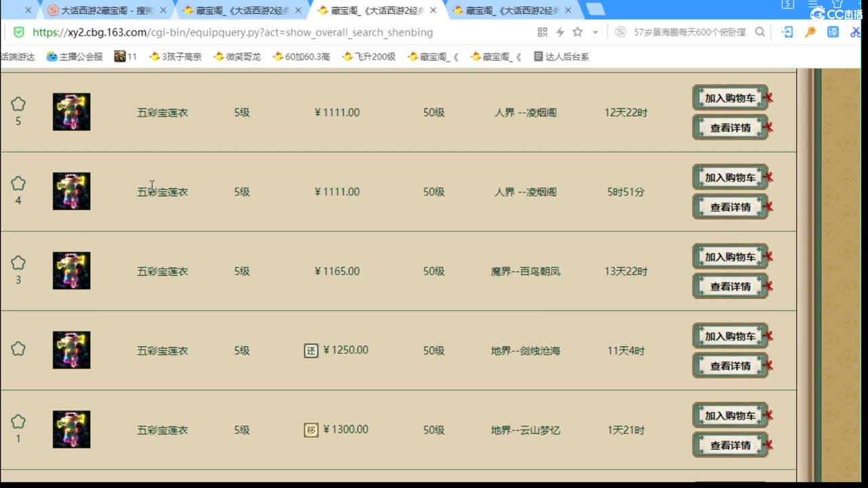
Task: Open bookmark 微笑哥龙
Action: click(237, 56)
